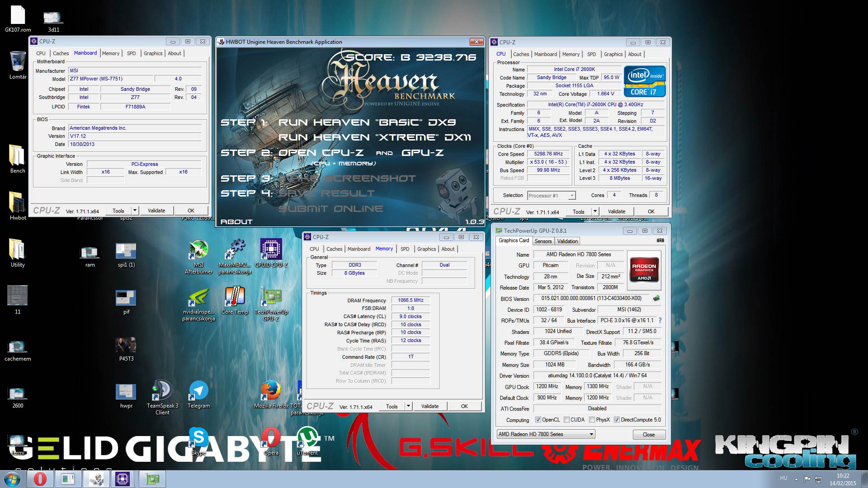Click ABOUT in the Heaven Benchmark app

coord(236,222)
